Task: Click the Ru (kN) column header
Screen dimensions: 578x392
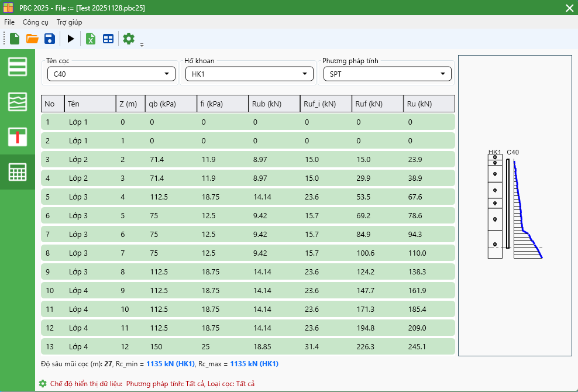Action: pos(429,104)
